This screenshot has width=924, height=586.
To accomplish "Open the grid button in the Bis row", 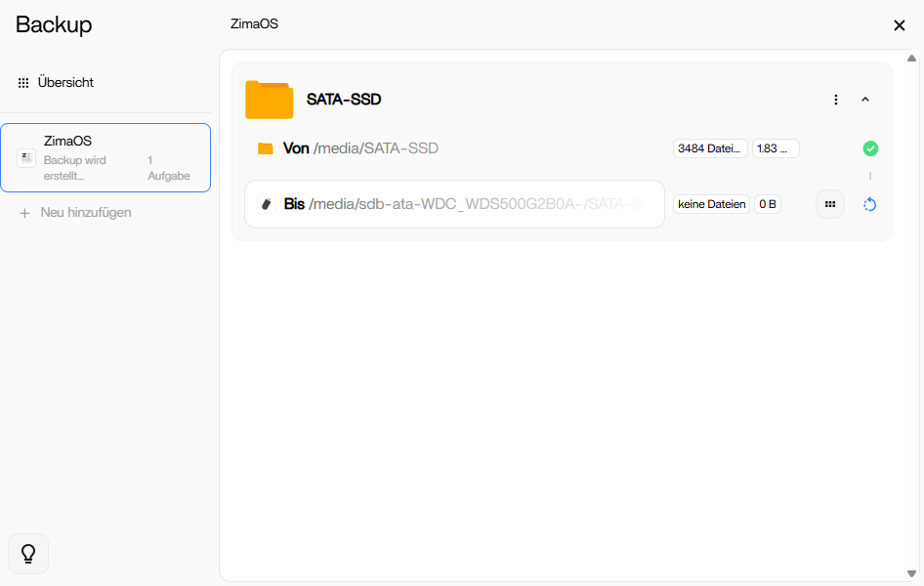I will coord(830,204).
